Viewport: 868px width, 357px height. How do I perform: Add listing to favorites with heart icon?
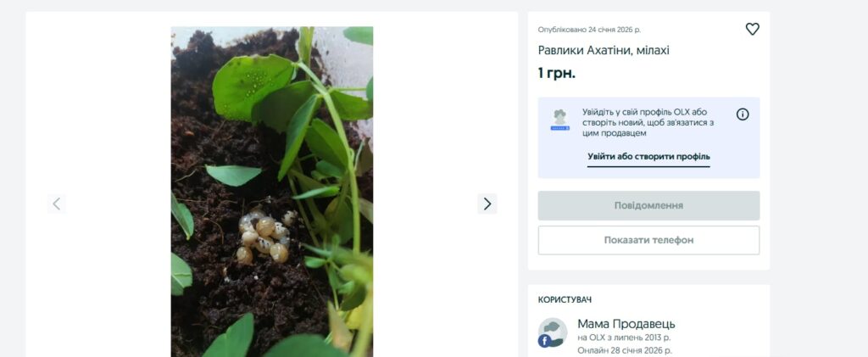[x=753, y=30]
